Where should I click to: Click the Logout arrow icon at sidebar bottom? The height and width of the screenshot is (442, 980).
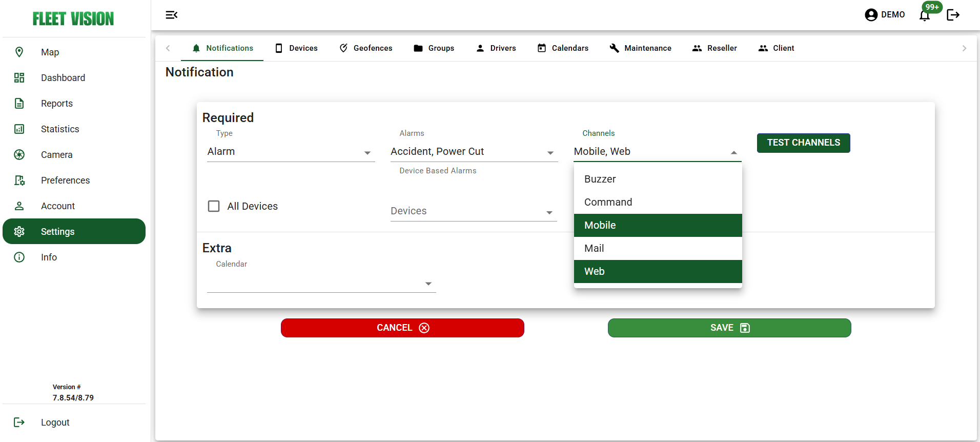[19, 422]
